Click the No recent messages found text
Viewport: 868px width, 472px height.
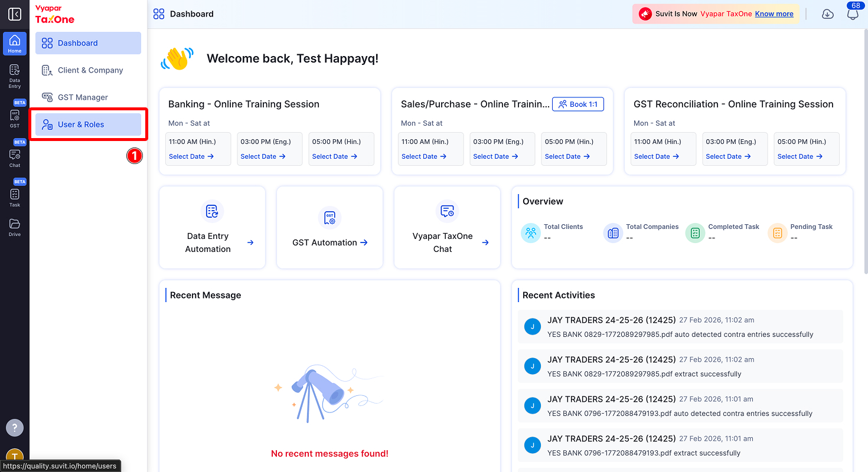coord(329,454)
